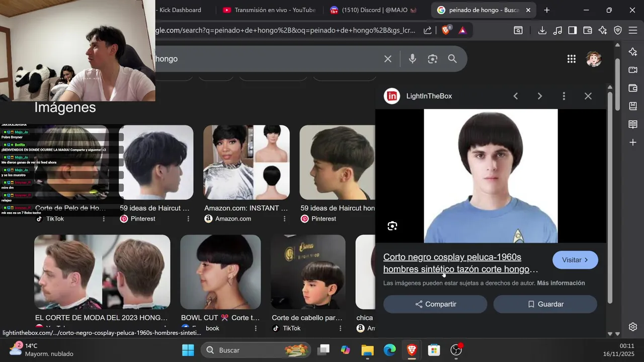Open the Amazon.com INSTANT wig thumbnail

coord(247,162)
